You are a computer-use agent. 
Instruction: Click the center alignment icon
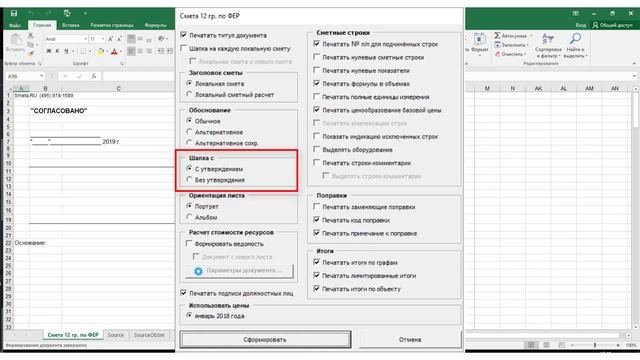click(140, 51)
